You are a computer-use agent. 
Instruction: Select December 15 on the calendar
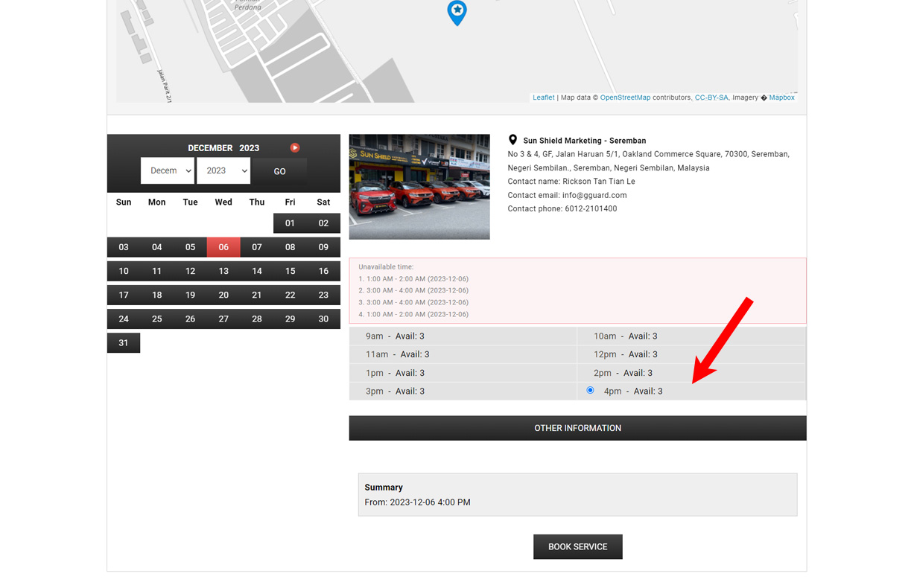[290, 271]
